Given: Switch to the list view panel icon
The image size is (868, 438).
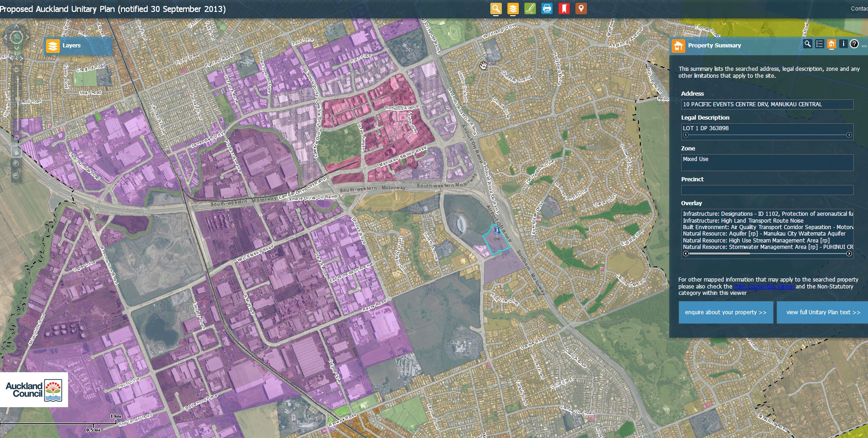Looking at the screenshot, I should click(x=819, y=44).
